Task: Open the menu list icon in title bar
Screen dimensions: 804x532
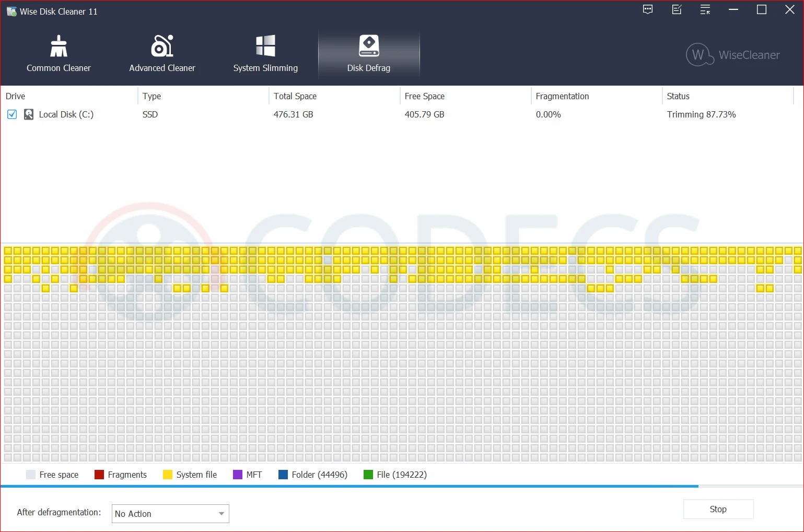Action: pyautogui.click(x=705, y=10)
